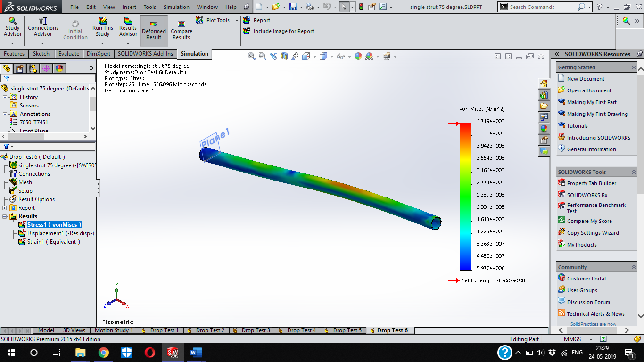Viewport: 644px width, 362px height.
Task: Click the Edit Appearance color ball
Action: 358,56
